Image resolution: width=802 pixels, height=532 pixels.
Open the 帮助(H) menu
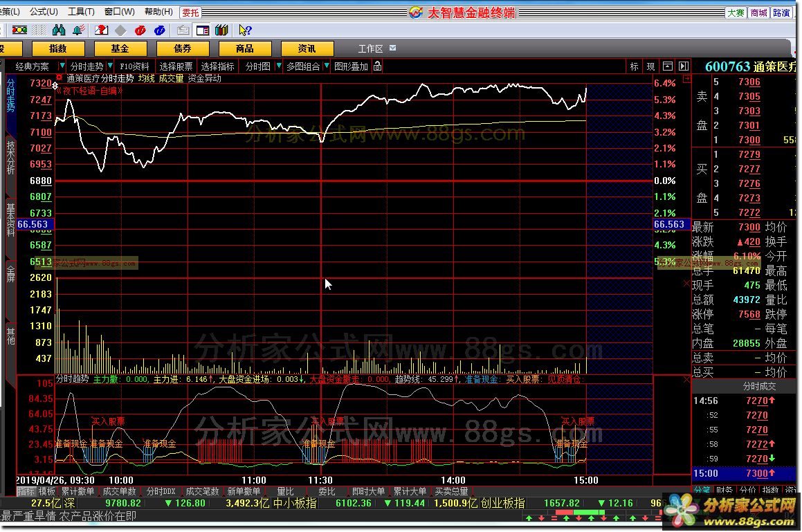pos(158,12)
